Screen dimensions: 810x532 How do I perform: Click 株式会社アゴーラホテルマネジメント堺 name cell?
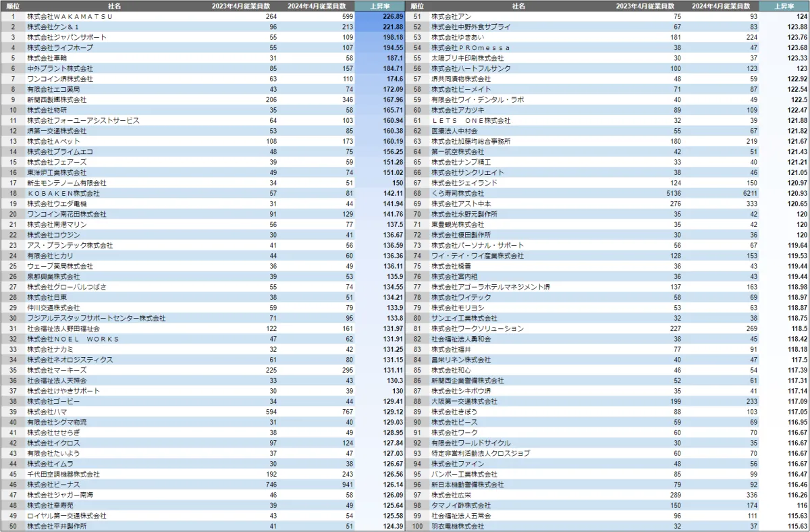click(x=491, y=287)
